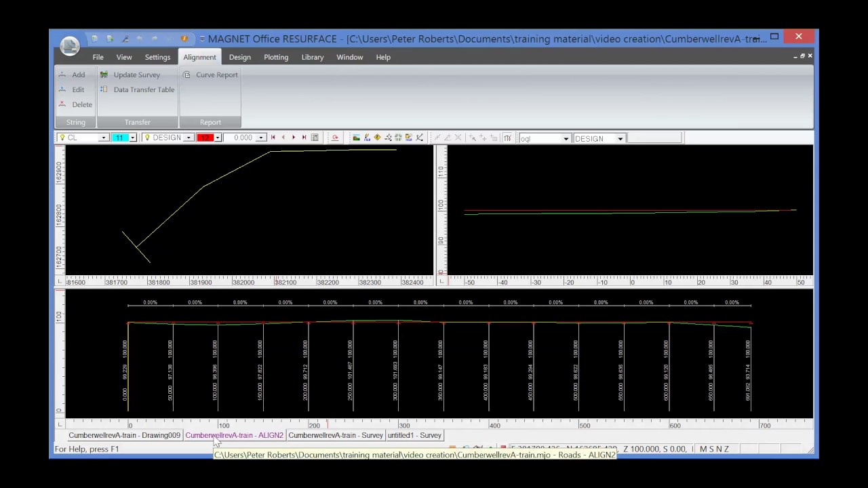
Task: Click the toolbar icon left of polyline icon
Action: [x=408, y=138]
